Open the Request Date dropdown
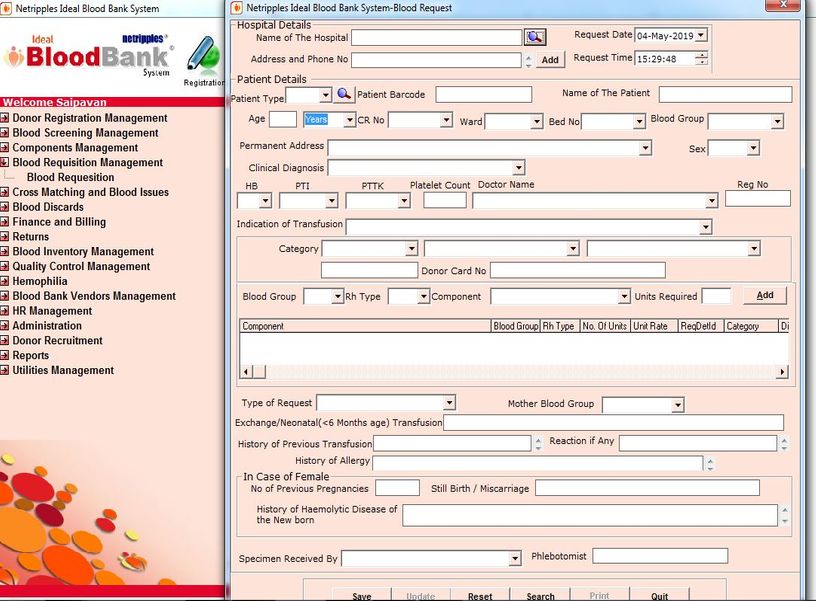This screenshot has height=601, width=816. click(x=701, y=35)
